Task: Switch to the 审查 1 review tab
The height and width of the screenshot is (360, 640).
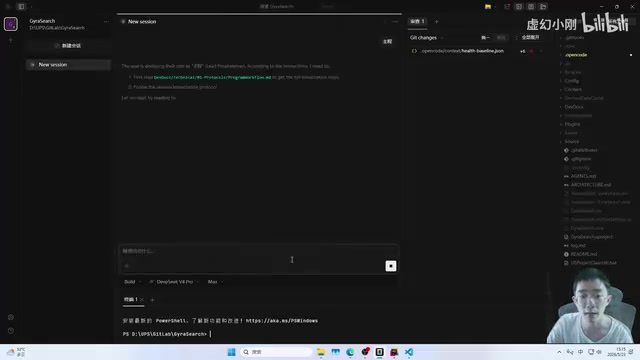Action: coord(417,22)
